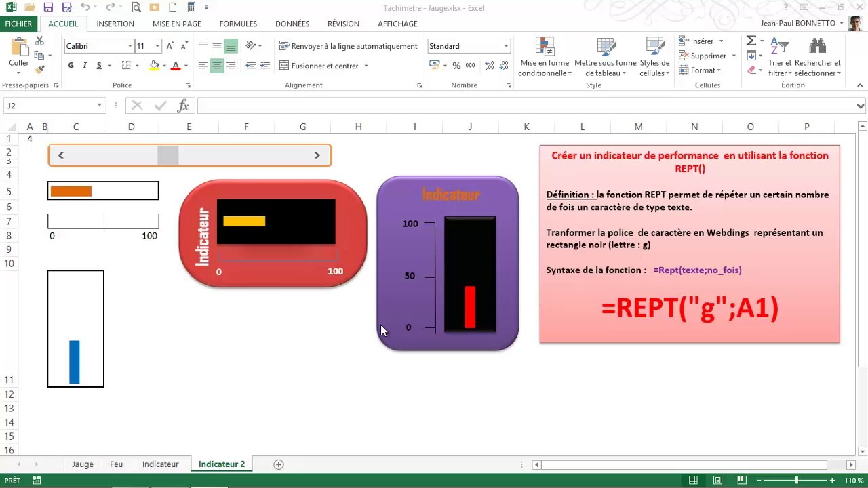The width and height of the screenshot is (868, 488).
Task: Switch to the FORMULES ribbon tab
Action: (x=238, y=24)
